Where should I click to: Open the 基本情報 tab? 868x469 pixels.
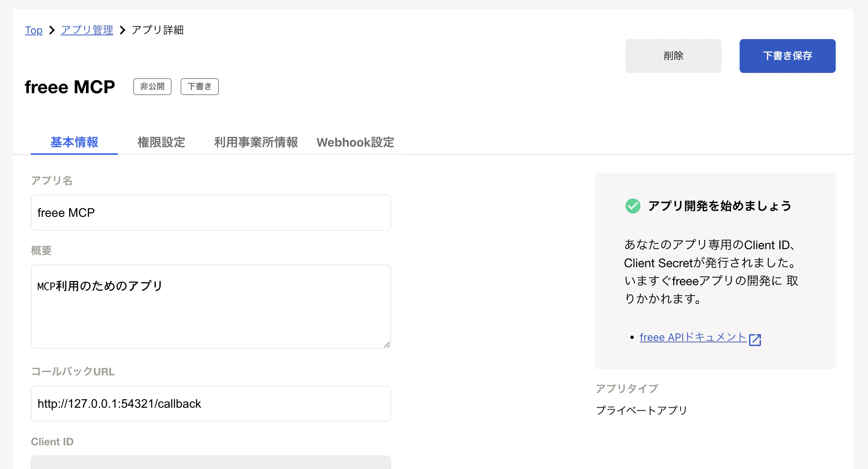tap(74, 142)
